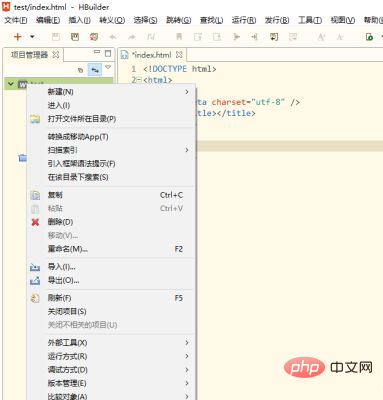This screenshot has width=383, height=400.
Task: Open the 查找(L) menu
Action: pos(211,20)
